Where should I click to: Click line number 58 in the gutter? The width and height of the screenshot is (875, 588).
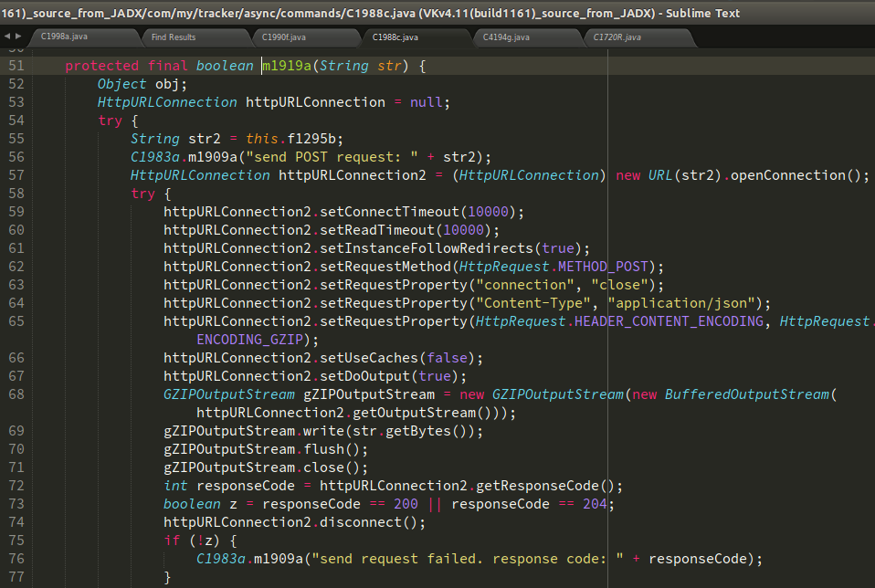[x=16, y=194]
